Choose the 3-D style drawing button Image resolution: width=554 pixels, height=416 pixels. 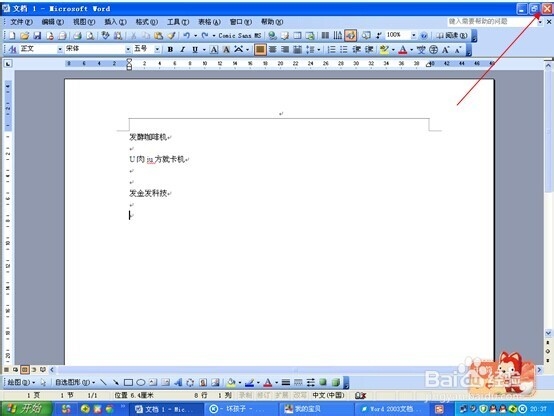tap(336, 382)
